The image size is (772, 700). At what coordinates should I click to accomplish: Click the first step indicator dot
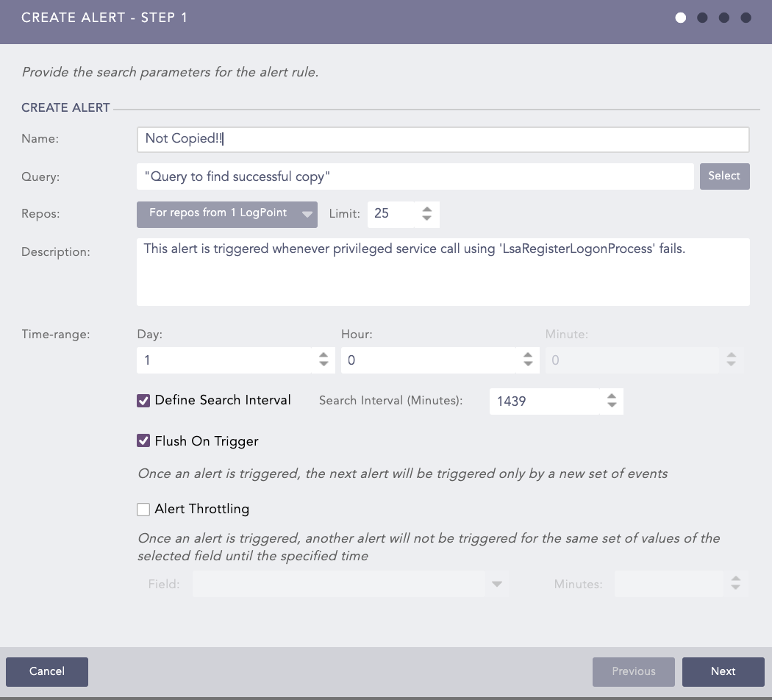click(x=681, y=18)
